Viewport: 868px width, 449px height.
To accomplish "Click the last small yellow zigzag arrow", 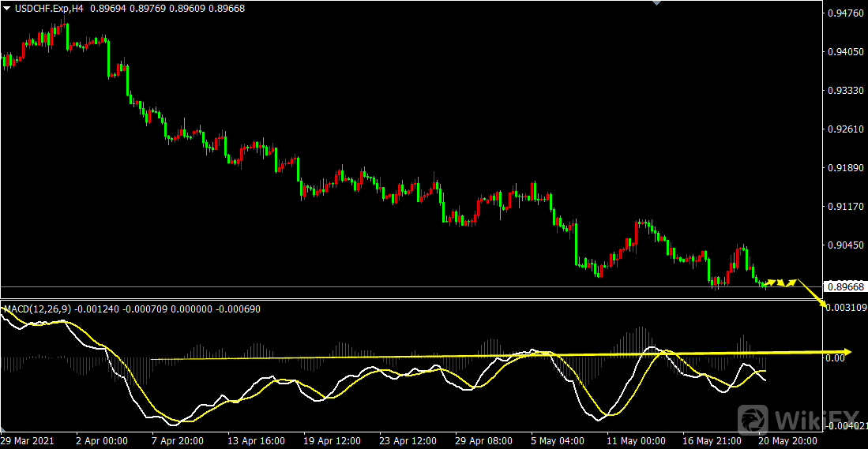I will pos(791,282).
